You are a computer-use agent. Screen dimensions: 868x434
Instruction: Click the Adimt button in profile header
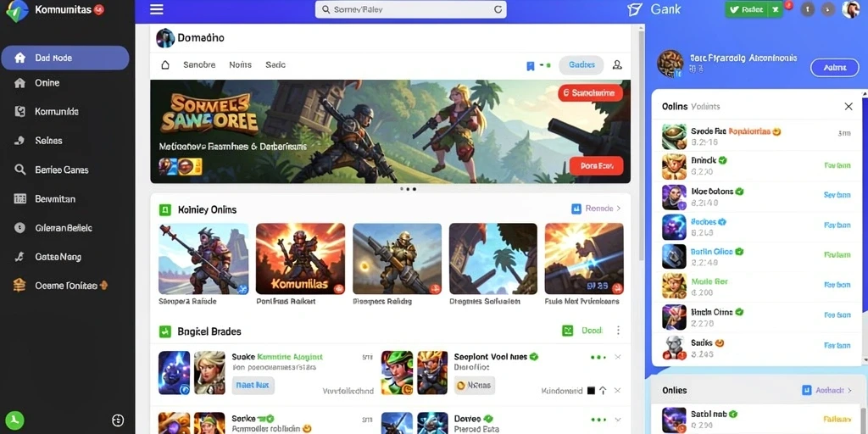[x=835, y=68]
